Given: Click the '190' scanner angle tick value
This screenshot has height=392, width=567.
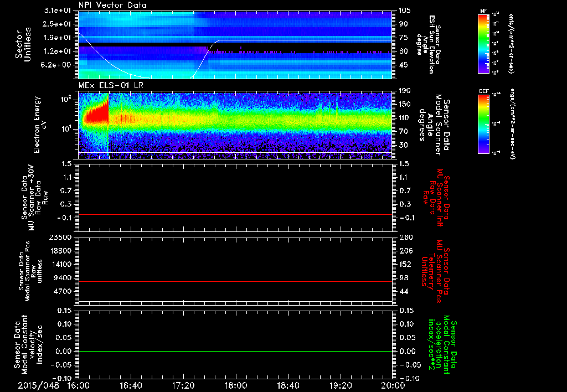Looking at the screenshot, I should pos(405,91).
